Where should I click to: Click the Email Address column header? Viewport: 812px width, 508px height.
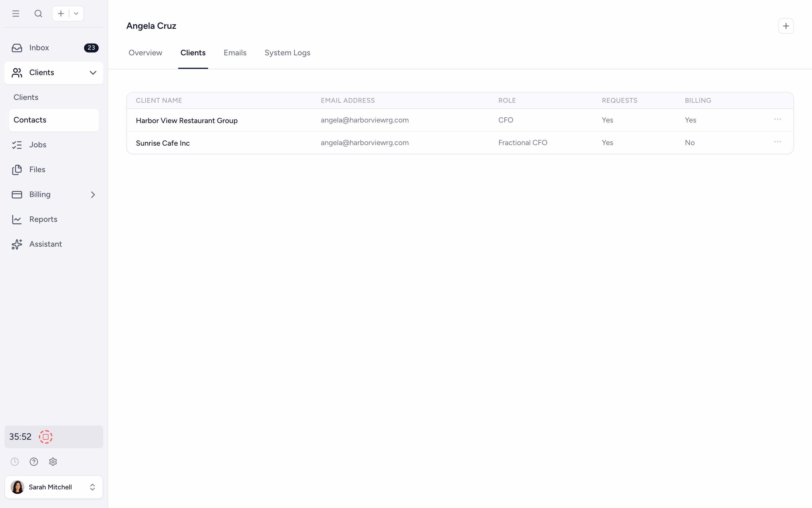[x=348, y=100]
